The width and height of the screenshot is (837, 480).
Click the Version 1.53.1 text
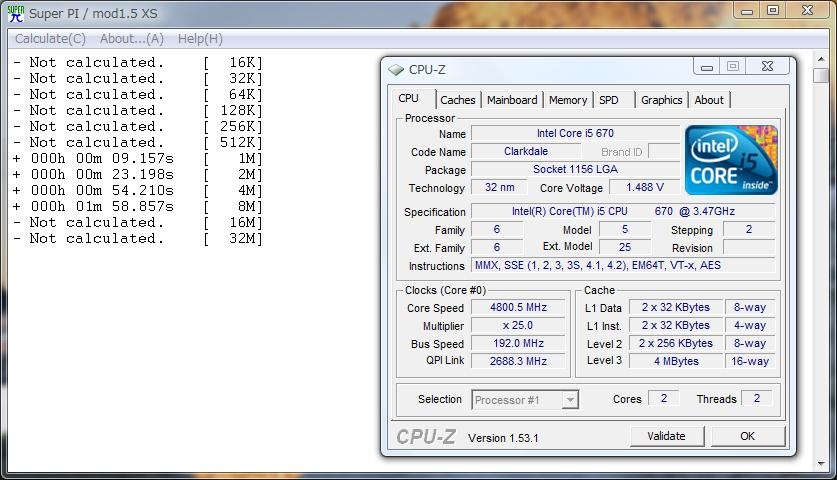point(503,438)
